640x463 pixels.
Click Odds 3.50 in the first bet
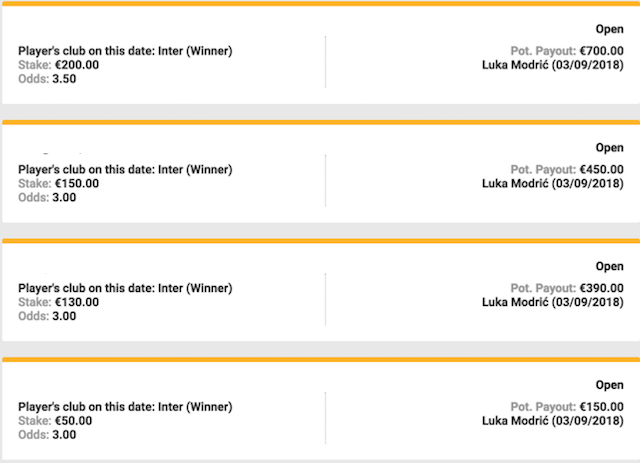coord(47,79)
